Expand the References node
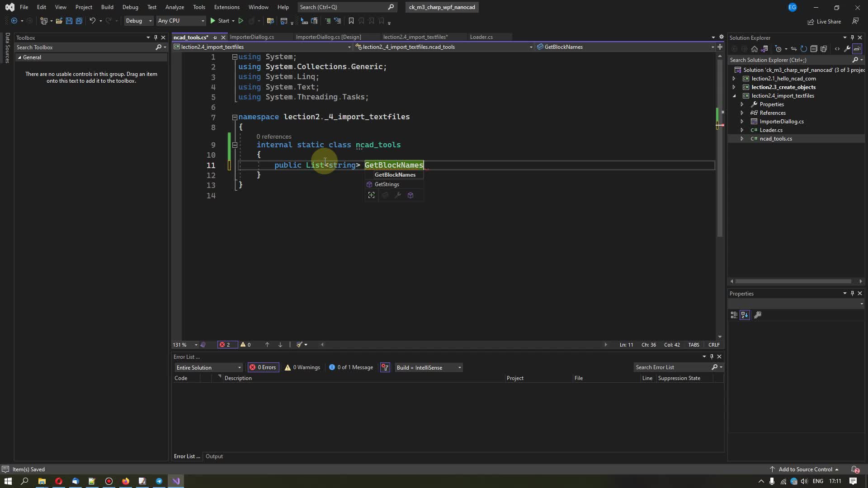The image size is (868, 488). (742, 113)
